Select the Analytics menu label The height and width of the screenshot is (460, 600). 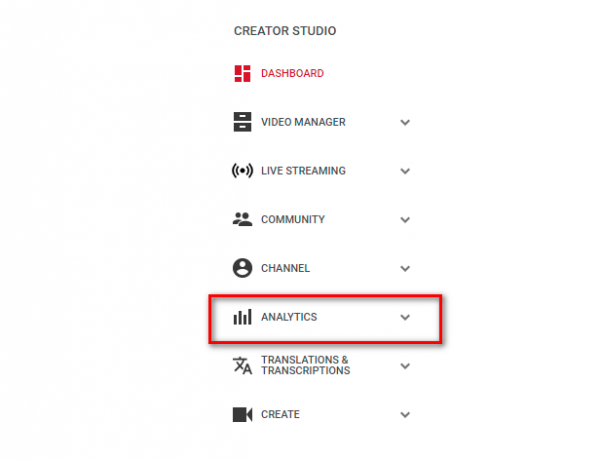pos(289,317)
